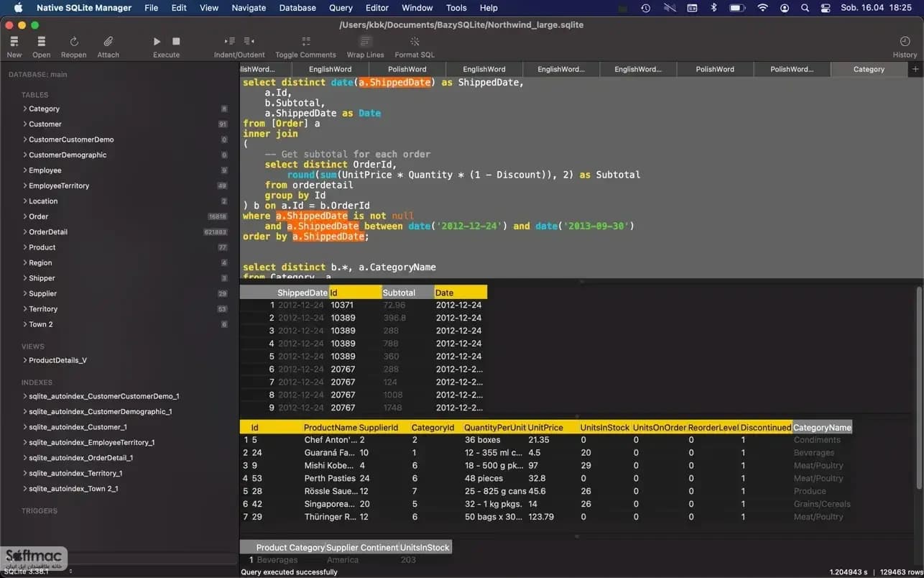The image size is (924, 578).
Task: Add new tab with plus button
Action: tap(915, 69)
